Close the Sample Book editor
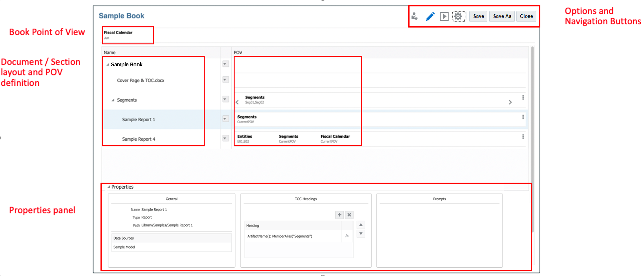The width and height of the screenshot is (644, 276). pos(526,16)
